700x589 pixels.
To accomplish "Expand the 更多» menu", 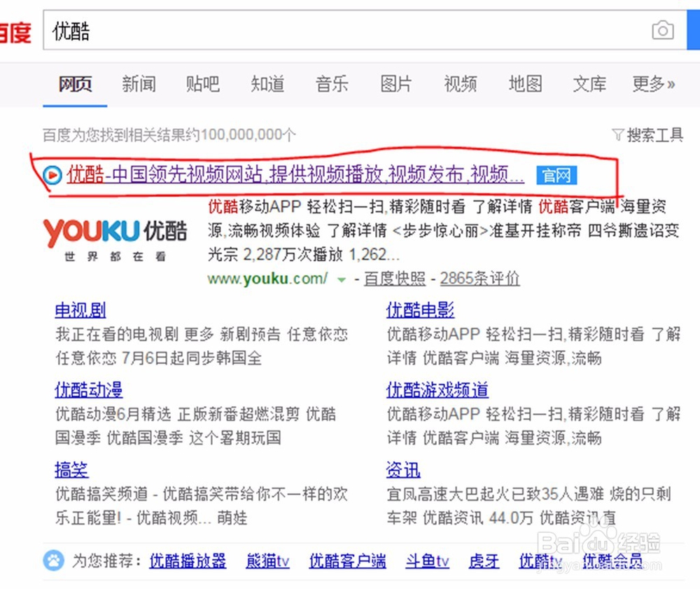I will (654, 83).
